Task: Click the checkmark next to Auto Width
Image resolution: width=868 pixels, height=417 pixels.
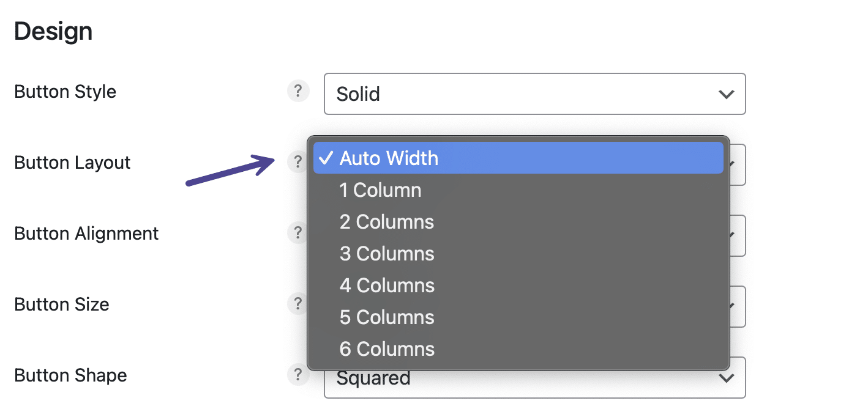Action: point(326,158)
